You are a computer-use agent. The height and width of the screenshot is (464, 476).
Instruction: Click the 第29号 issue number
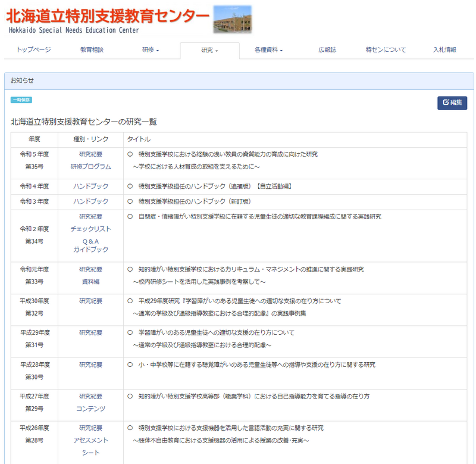point(35,409)
